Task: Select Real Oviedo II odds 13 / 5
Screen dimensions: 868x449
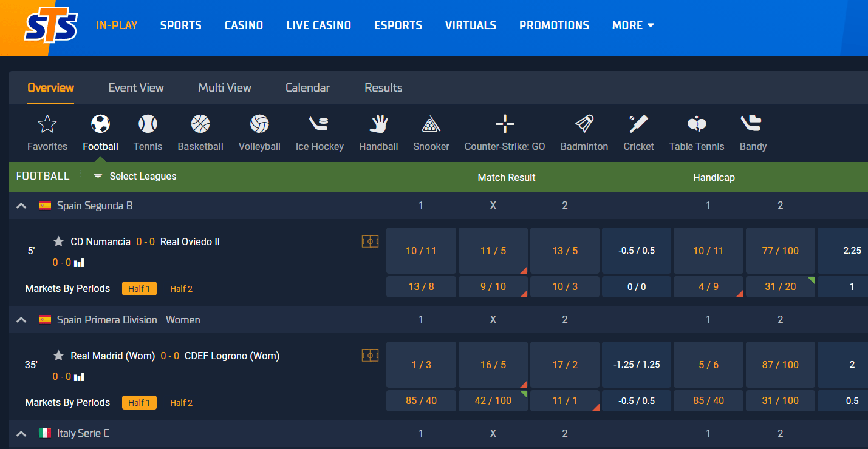Action: tap(565, 251)
